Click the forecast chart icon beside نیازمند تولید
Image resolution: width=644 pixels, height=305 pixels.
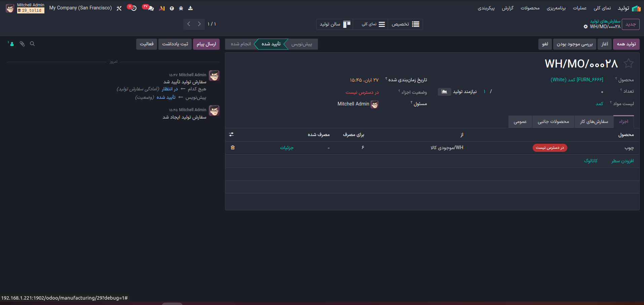pos(444,92)
